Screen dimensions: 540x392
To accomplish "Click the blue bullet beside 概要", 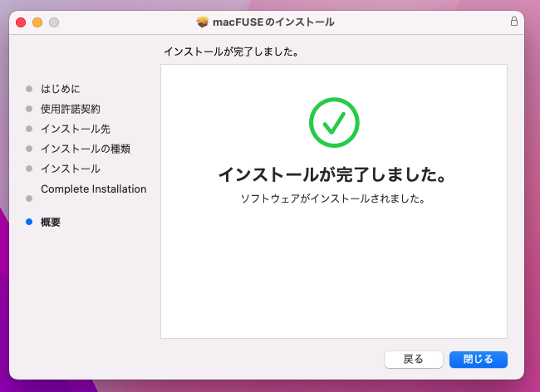I will (x=29, y=223).
